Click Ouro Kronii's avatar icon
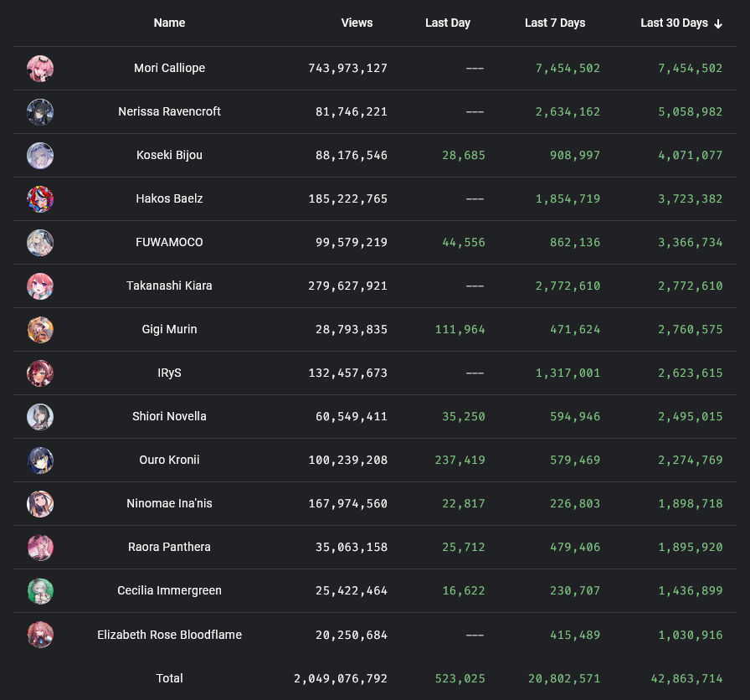The width and height of the screenshot is (750, 700). (x=40, y=461)
